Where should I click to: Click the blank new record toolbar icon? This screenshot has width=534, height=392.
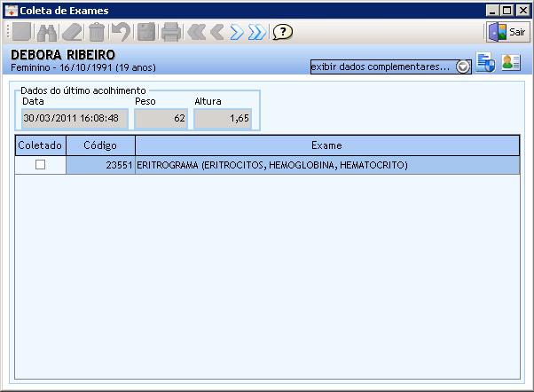pos(22,32)
